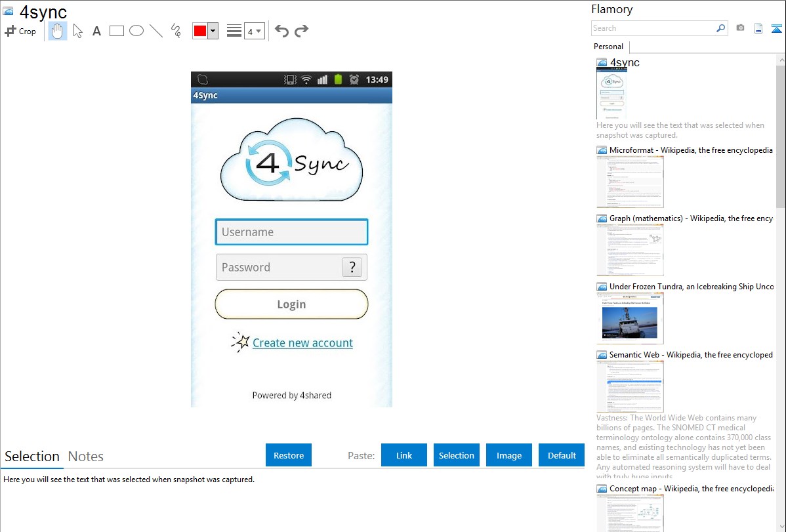Viewport: 786px width, 532px height.
Task: Click the Microformat - Wikipedia title
Action: pyautogui.click(x=691, y=150)
